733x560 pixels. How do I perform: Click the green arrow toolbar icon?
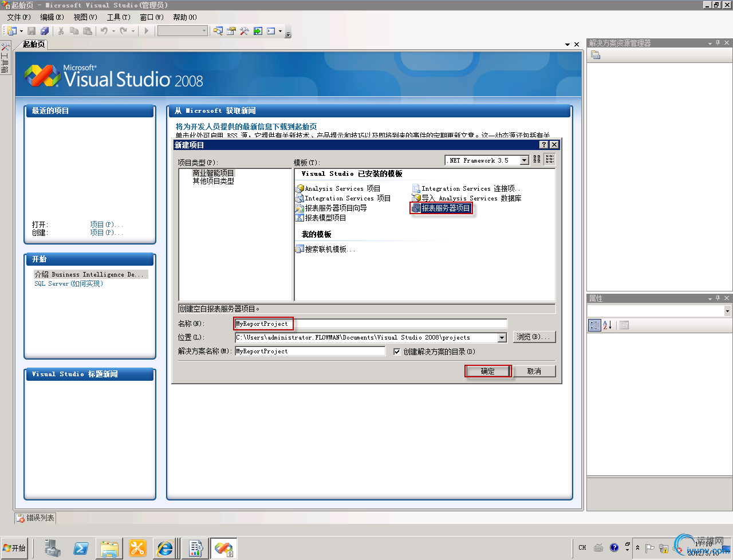click(x=258, y=31)
